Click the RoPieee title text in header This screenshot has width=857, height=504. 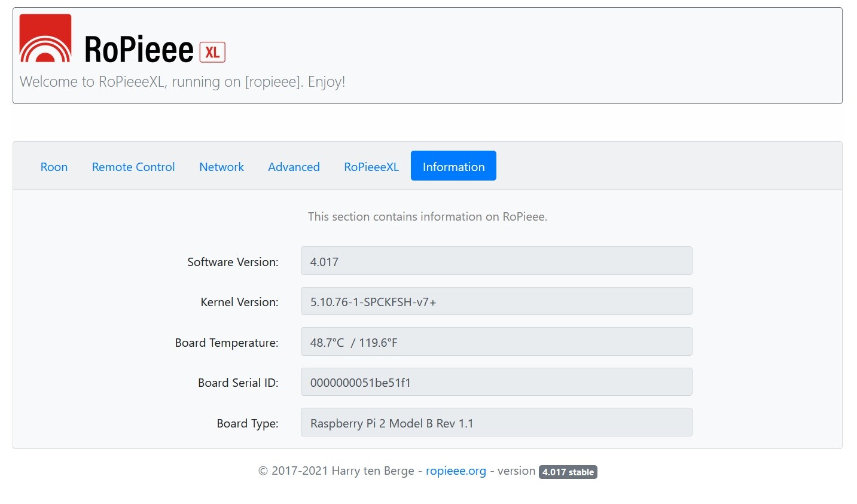(x=139, y=49)
